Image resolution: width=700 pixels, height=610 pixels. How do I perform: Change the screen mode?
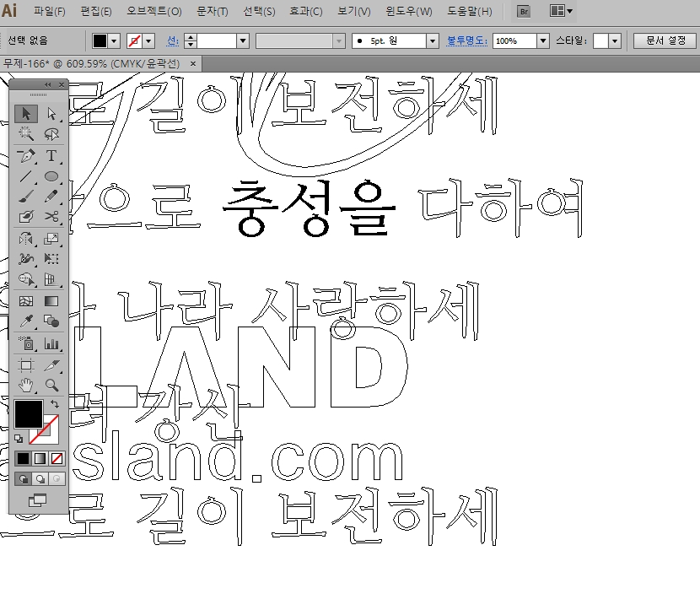coord(37,500)
